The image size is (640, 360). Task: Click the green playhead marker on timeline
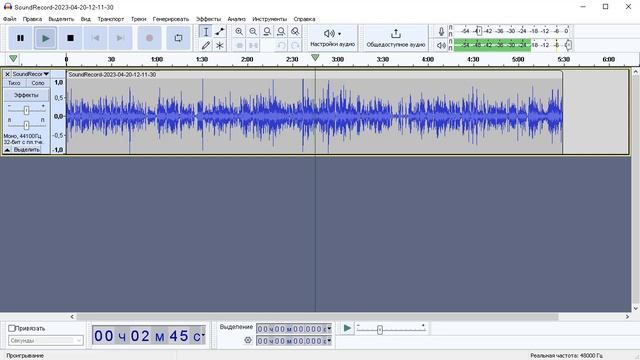(315, 58)
